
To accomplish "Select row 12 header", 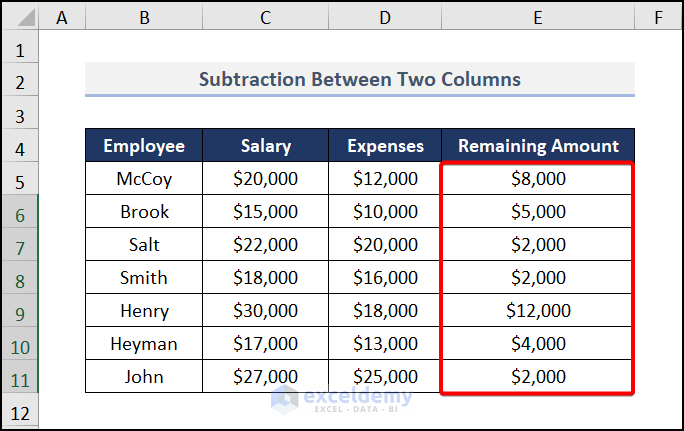I will coord(21,412).
